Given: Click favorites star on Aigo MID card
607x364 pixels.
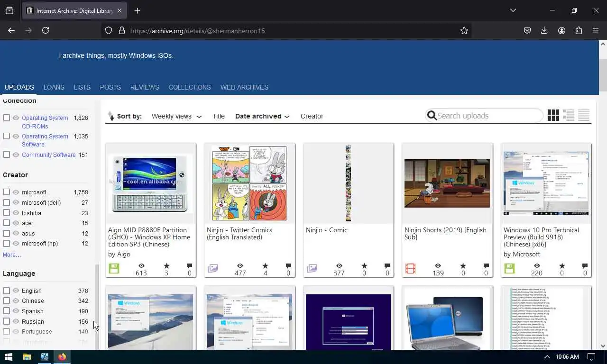Looking at the screenshot, I should pos(166,266).
